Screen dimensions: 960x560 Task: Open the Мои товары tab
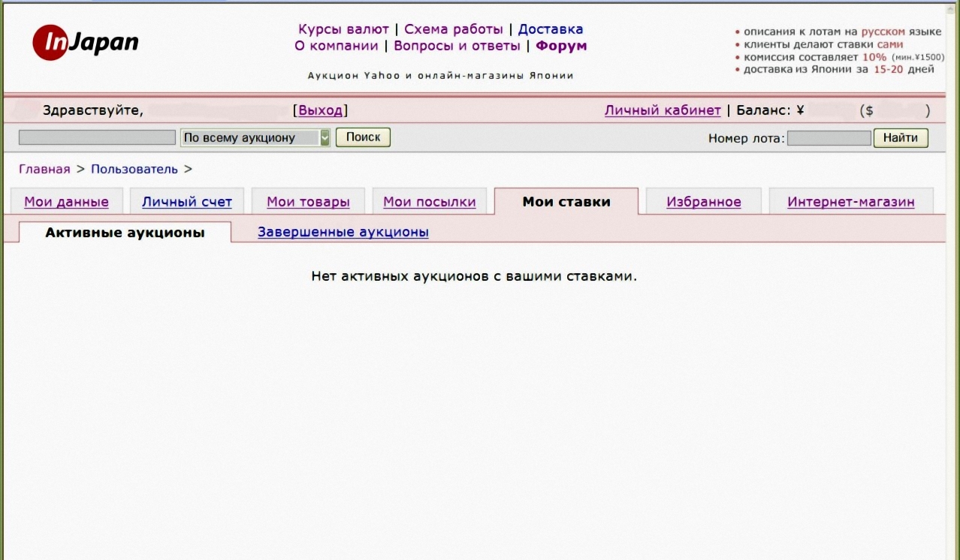[x=308, y=202]
